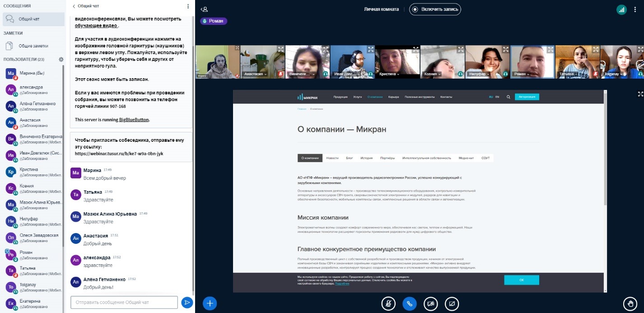Open История tab on shared Микран page
Image resolution: width=644 pixels, height=313 pixels.
(x=366, y=158)
